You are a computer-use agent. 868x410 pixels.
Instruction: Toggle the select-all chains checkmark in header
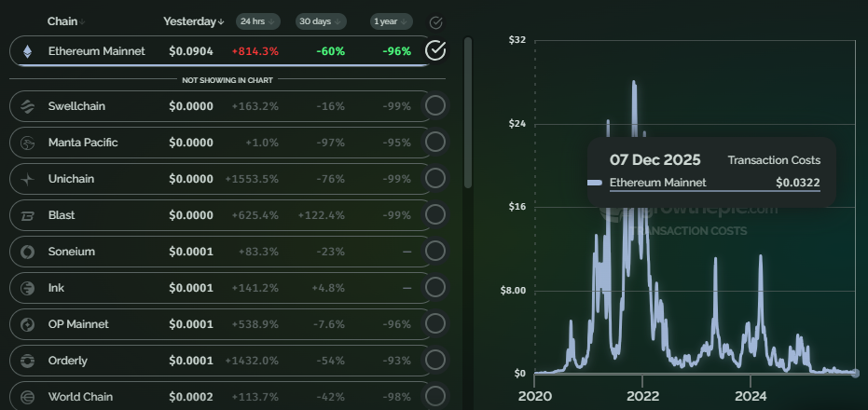coord(435,22)
